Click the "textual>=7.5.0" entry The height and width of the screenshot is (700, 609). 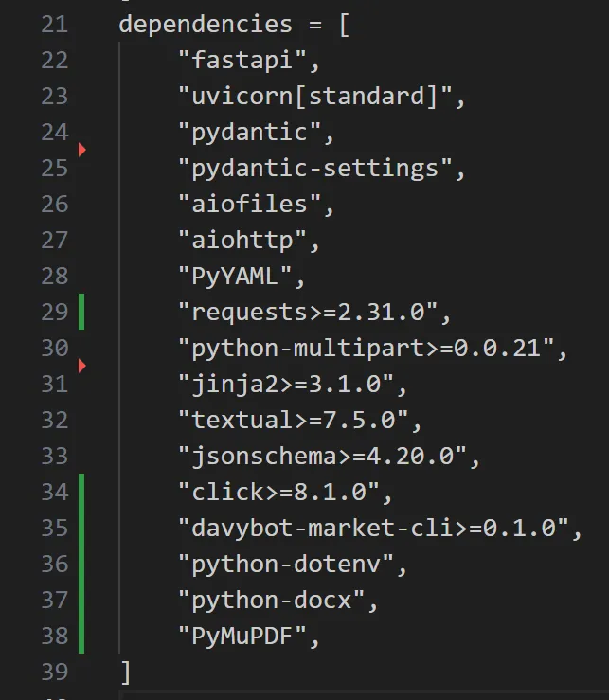[294, 421]
